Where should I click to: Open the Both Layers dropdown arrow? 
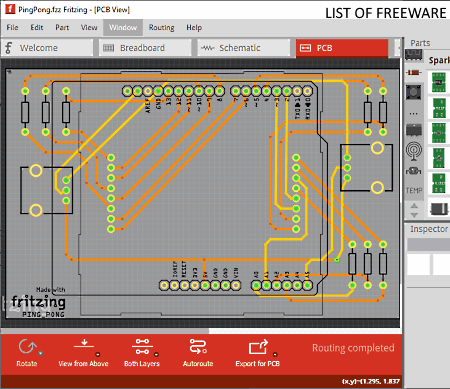(x=156, y=354)
